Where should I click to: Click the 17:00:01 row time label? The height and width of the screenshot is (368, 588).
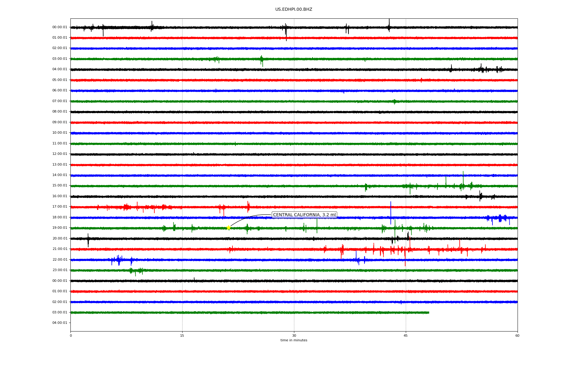[x=60, y=207]
